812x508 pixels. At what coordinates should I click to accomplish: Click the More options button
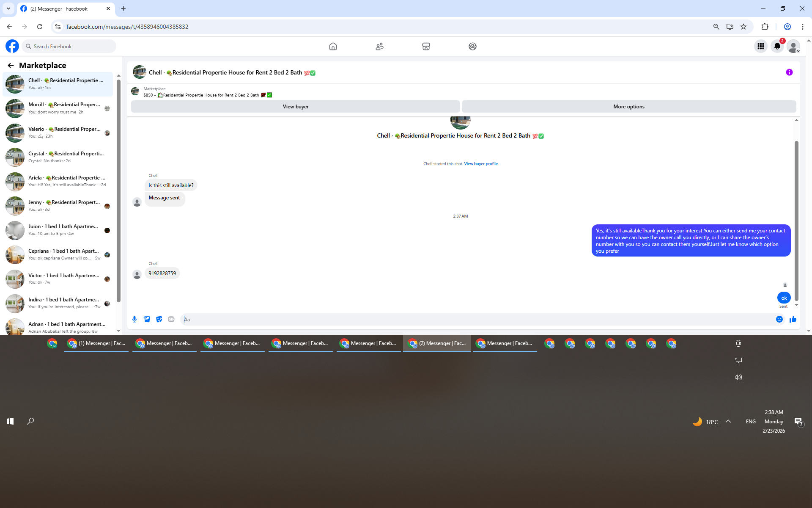pos(629,107)
